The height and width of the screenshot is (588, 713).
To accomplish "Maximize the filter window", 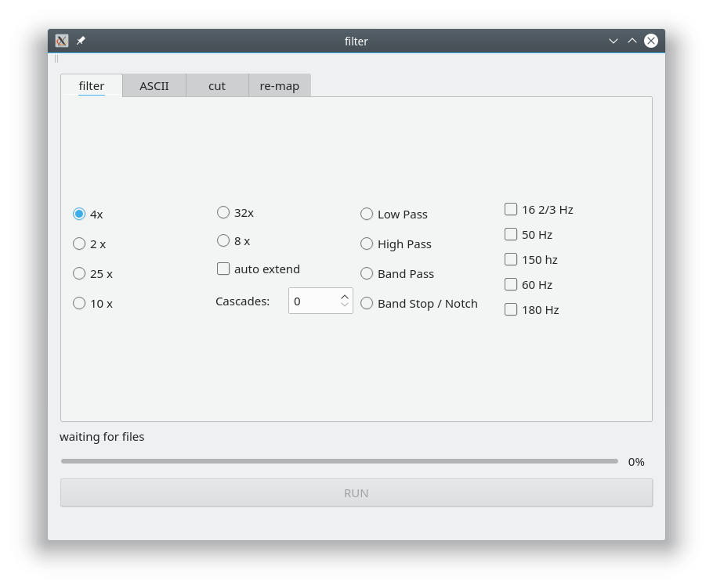I will tap(632, 41).
